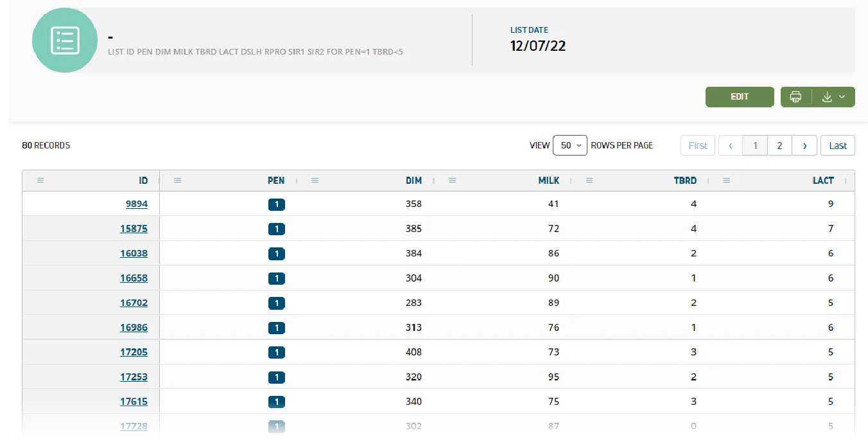Click the EDIT button
This screenshot has width=868, height=446.
pos(740,97)
